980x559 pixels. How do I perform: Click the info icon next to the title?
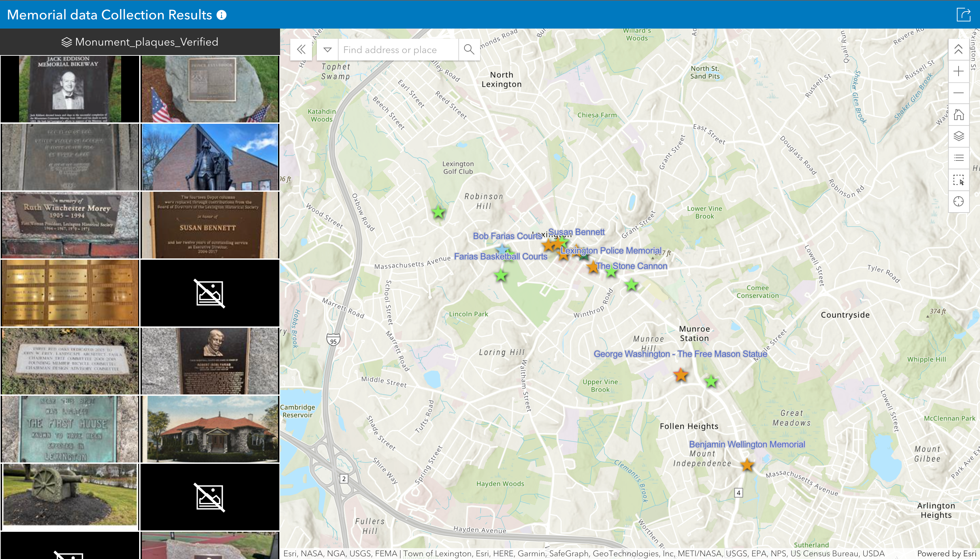[x=222, y=15]
